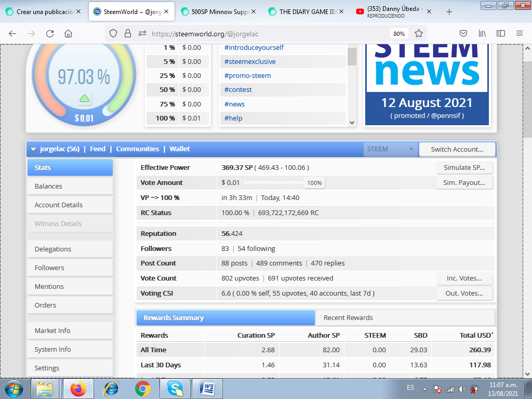Close the 500SP Minnow Support tab
The width and height of the screenshot is (532, 399).
tap(254, 11)
